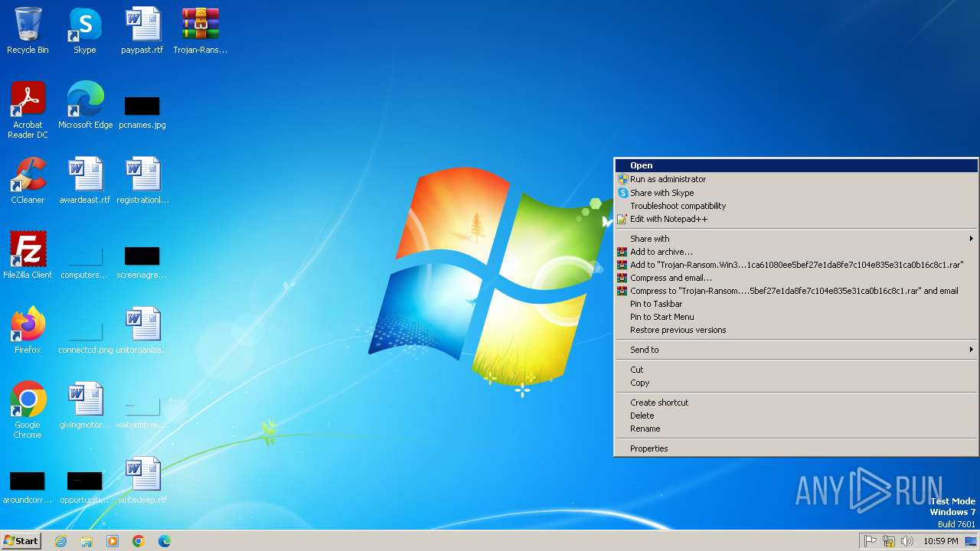The image size is (980, 551).
Task: Choose Pin to Start Menu
Action: click(796, 317)
